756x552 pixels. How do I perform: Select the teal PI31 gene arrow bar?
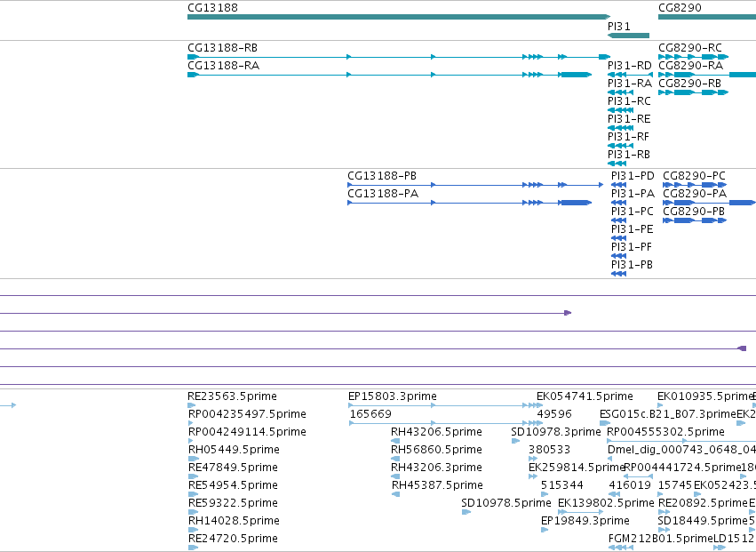tap(628, 36)
